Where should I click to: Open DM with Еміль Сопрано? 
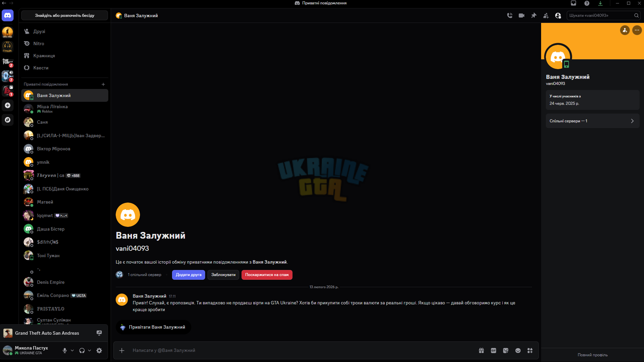tap(65, 296)
